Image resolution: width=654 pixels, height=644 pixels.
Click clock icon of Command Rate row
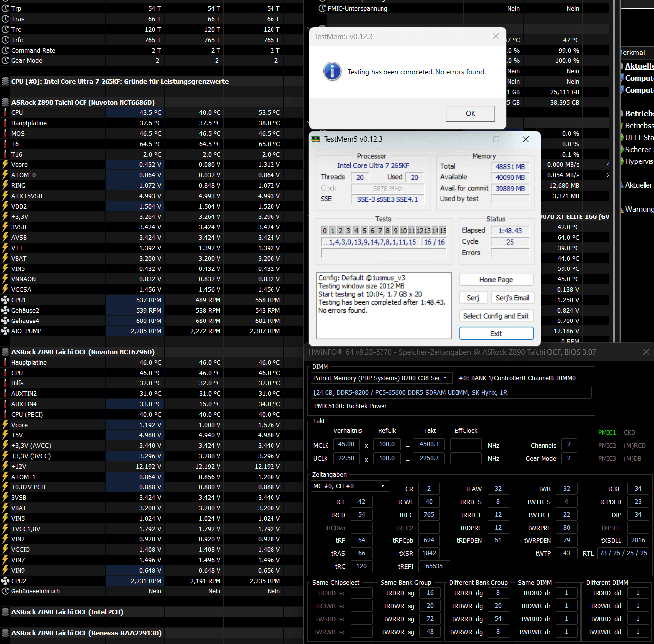5,50
